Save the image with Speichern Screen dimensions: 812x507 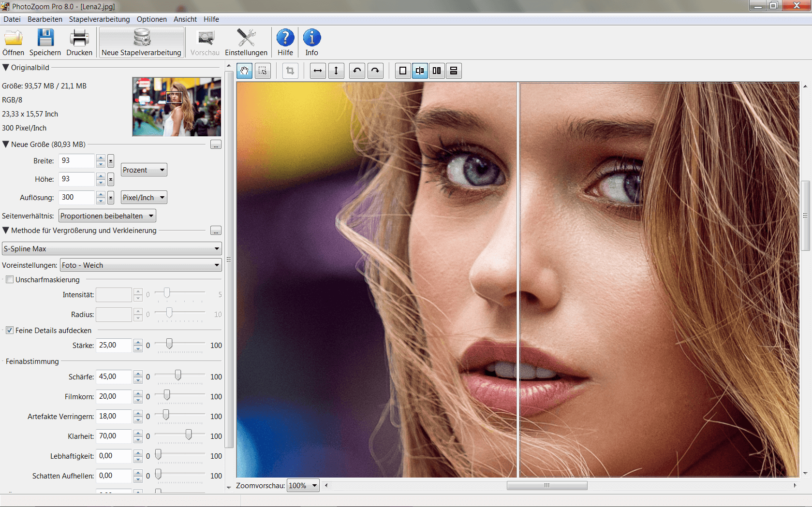coord(45,42)
